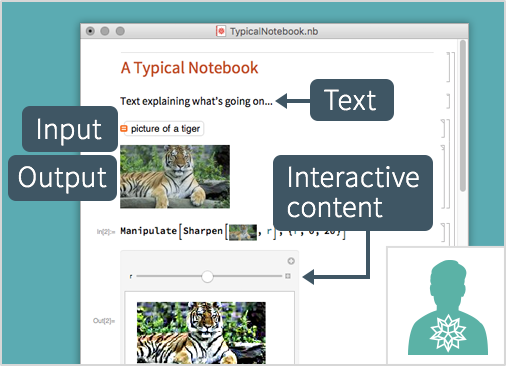
Task: Click 'picture of a tiger' input box
Action: click(x=163, y=129)
